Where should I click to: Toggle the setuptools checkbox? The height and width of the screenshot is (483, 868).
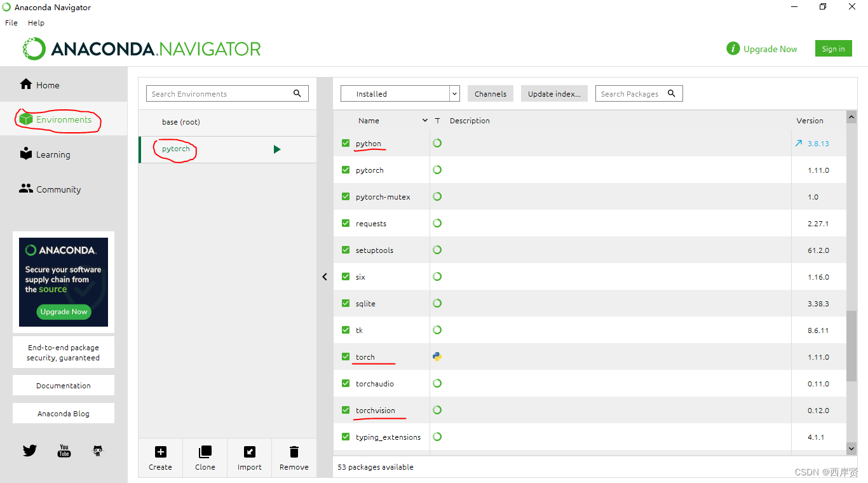pos(346,250)
